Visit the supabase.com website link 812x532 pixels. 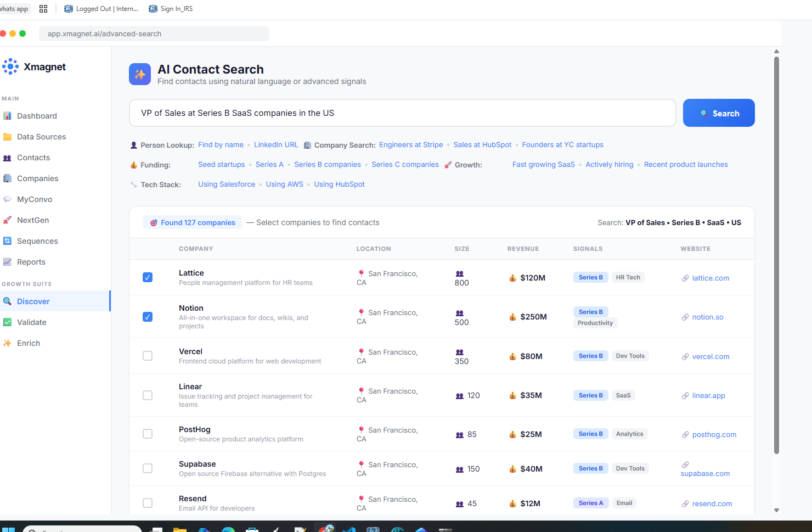click(705, 473)
